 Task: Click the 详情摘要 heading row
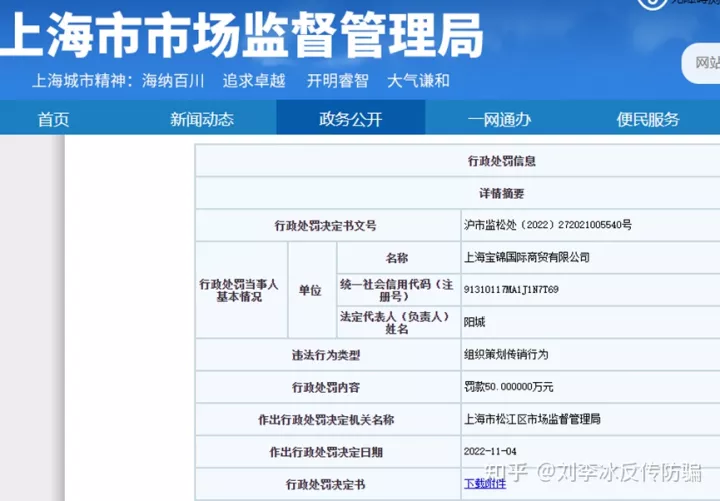[x=501, y=193]
